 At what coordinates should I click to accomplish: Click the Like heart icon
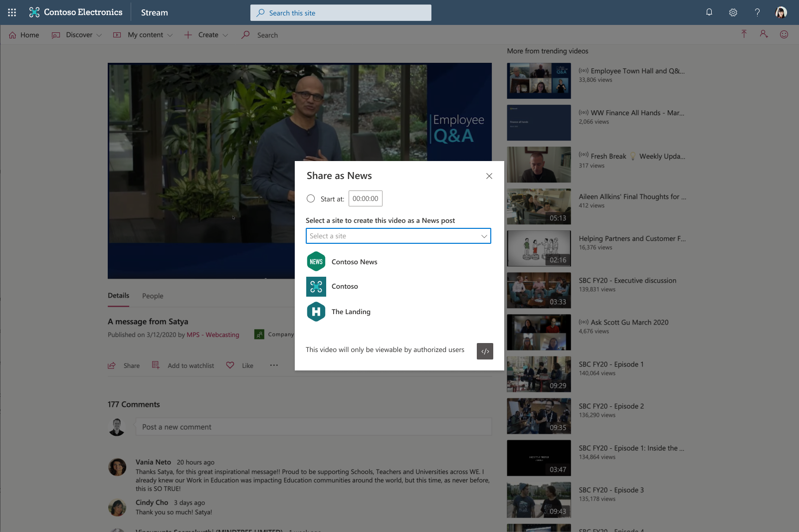(x=230, y=365)
